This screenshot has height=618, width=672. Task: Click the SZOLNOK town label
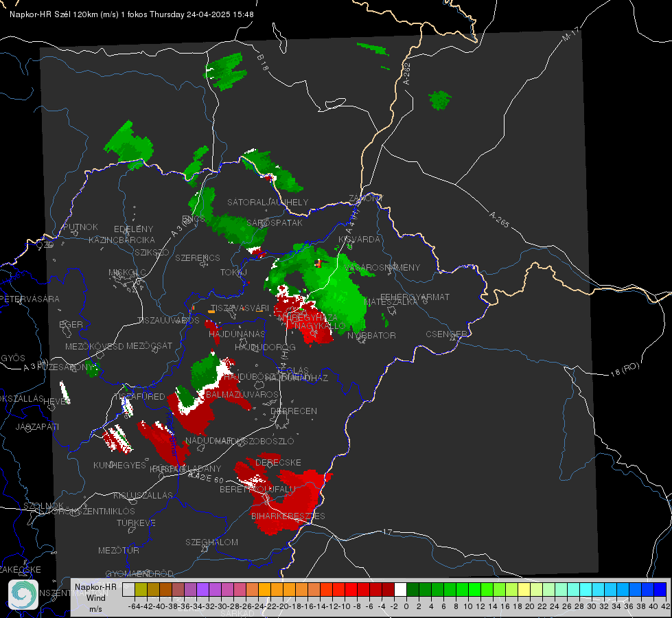(43, 505)
